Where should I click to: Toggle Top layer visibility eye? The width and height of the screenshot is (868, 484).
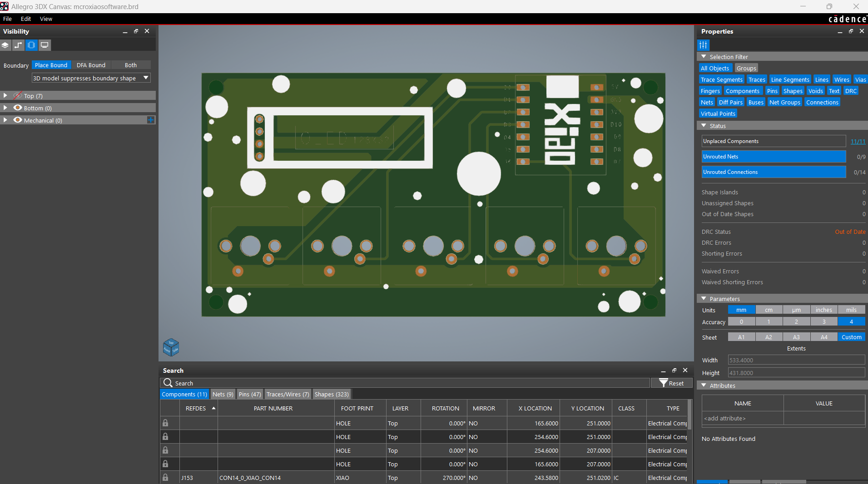pos(18,95)
